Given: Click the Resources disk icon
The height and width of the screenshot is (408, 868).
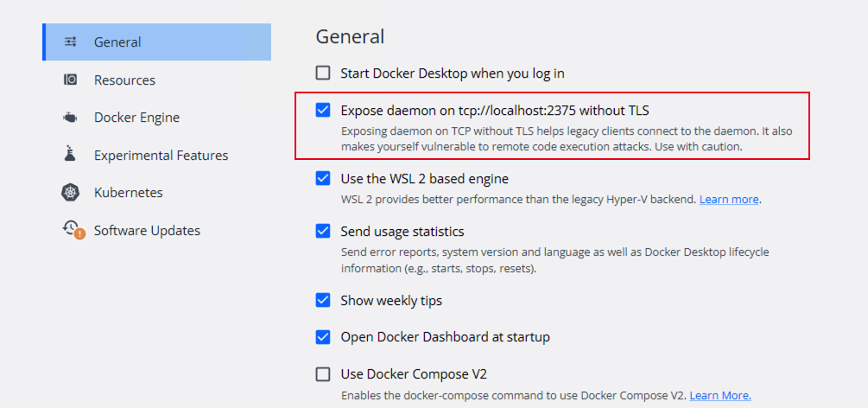Looking at the screenshot, I should [x=70, y=80].
